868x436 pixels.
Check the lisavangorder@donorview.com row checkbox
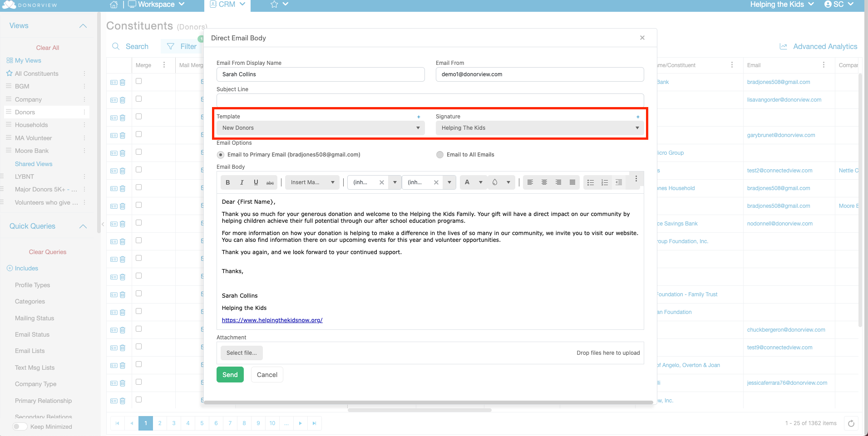[x=139, y=99]
